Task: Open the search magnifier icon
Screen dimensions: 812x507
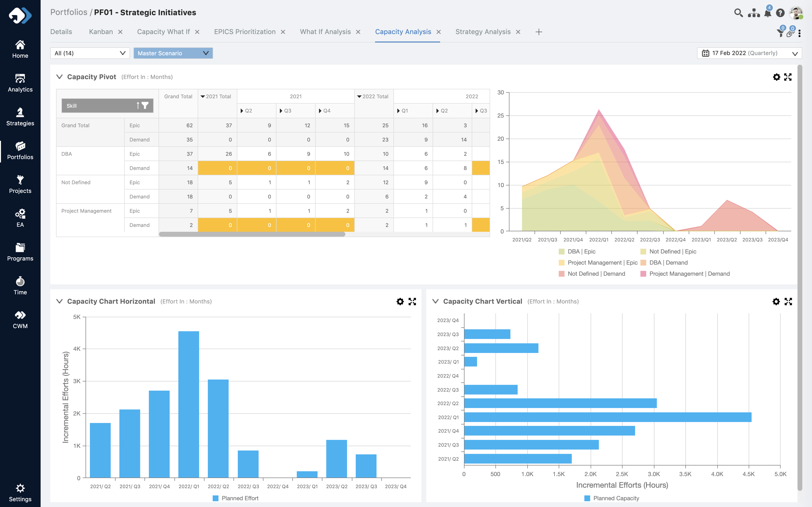Action: click(738, 13)
